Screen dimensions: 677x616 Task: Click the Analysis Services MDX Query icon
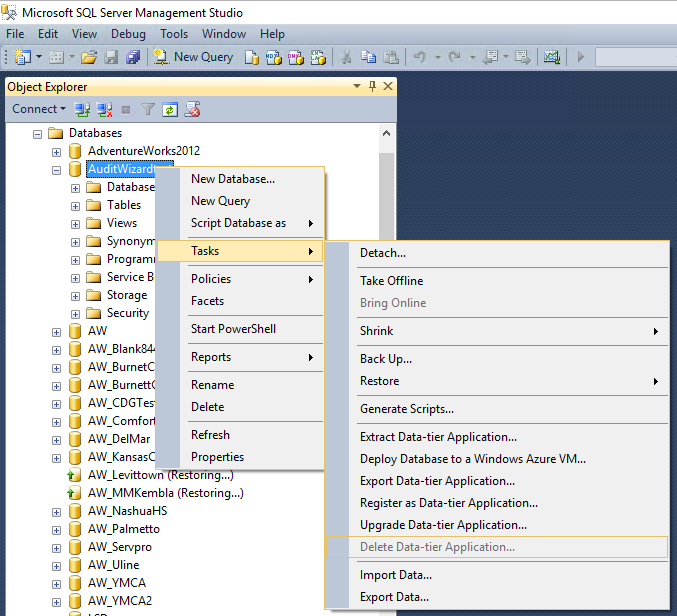[273, 57]
